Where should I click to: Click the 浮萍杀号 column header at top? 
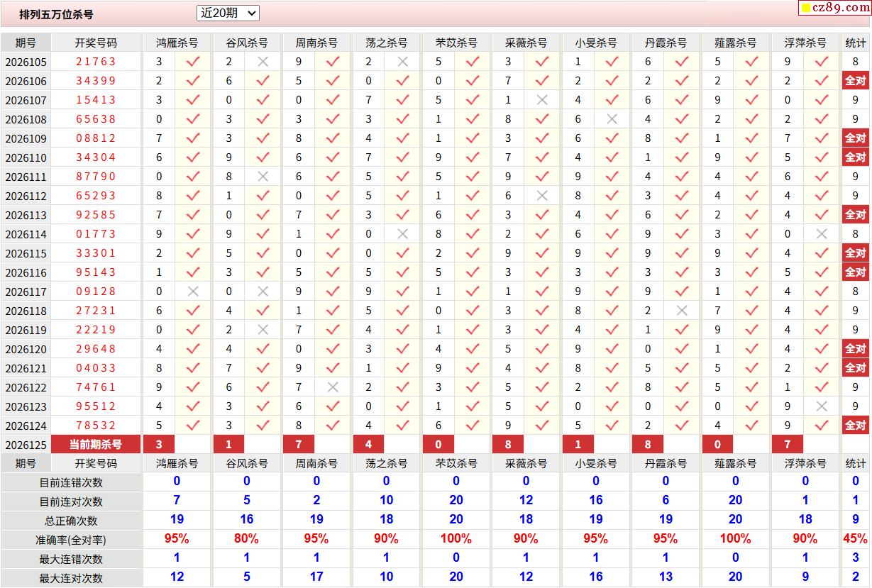coord(805,43)
